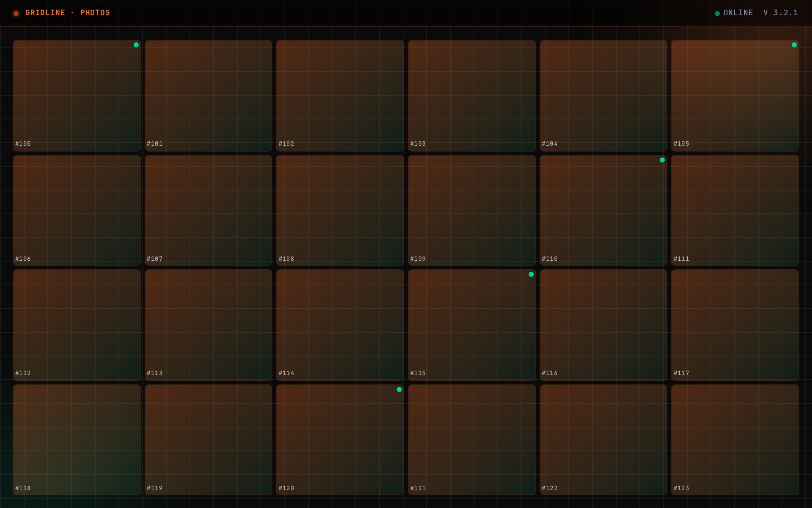
Task: Open photo thumbnail #118
Action: tap(77, 440)
